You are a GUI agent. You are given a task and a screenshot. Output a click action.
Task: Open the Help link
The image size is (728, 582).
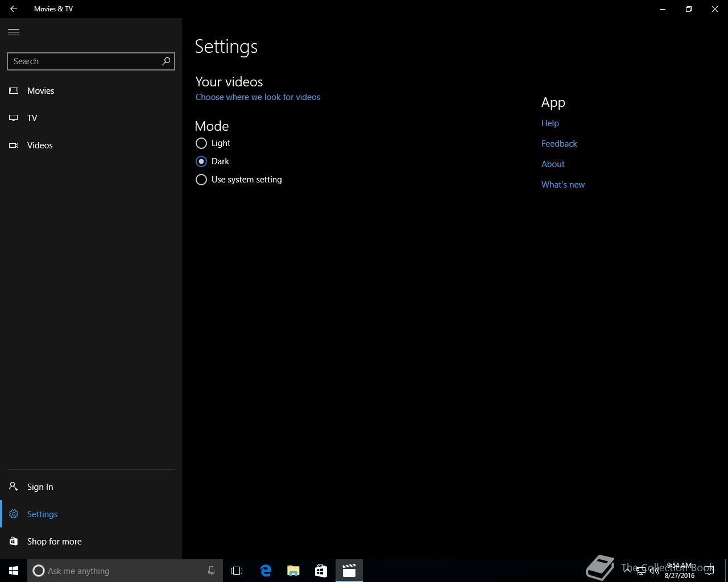point(550,123)
